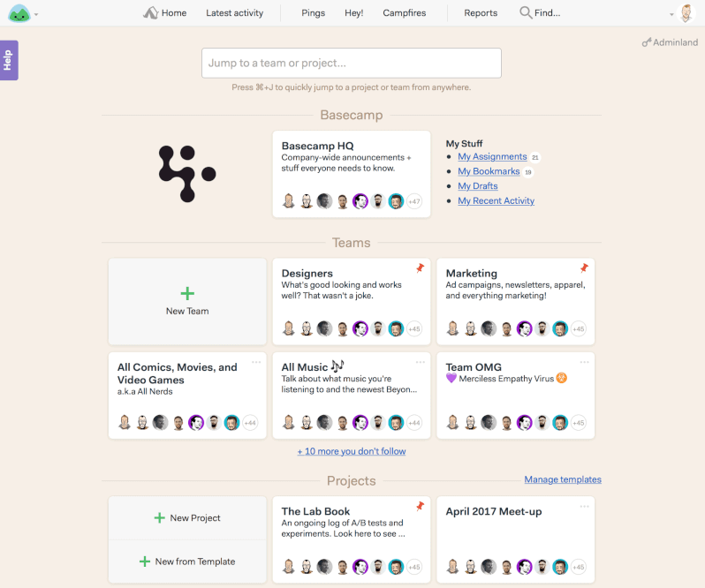
Task: Open options dots on All Comics, Movies card
Action: tap(256, 362)
